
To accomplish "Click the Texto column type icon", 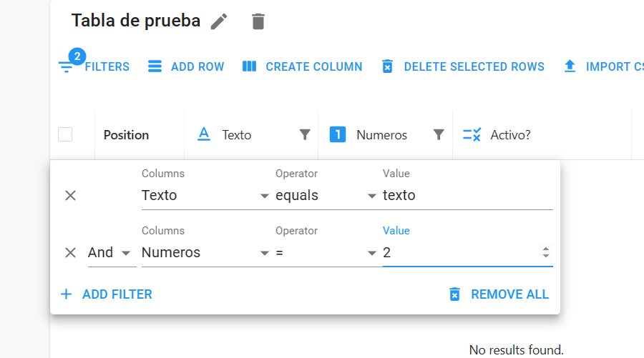I will coord(204,134).
